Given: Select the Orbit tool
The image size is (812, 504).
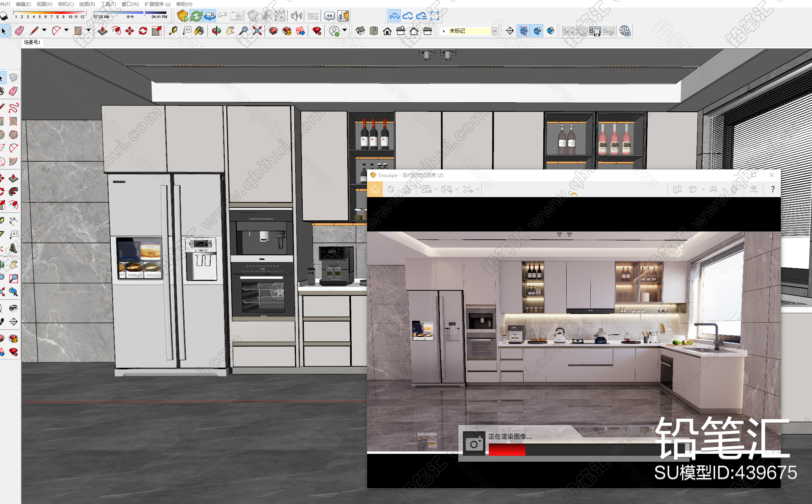Looking at the screenshot, I should click(216, 31).
